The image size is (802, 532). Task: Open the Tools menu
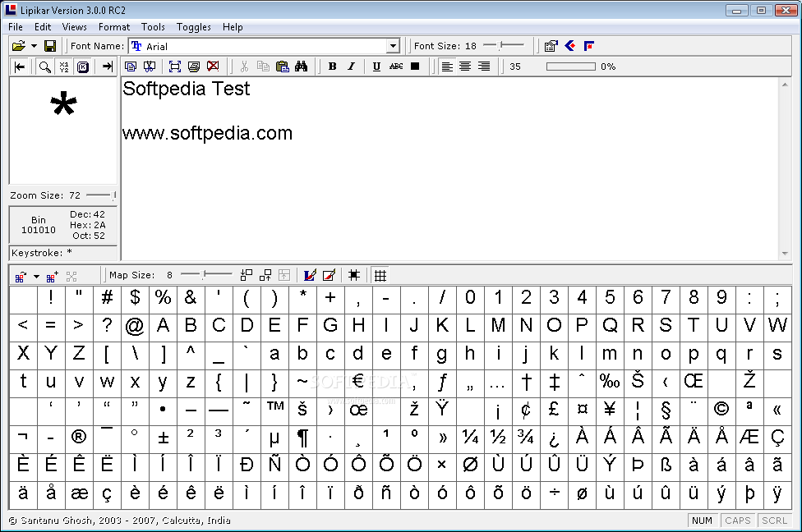[153, 27]
